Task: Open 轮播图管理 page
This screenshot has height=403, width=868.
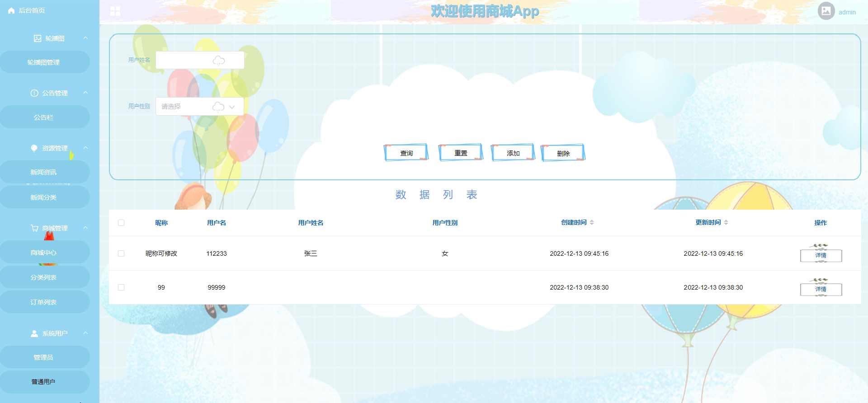Action: pos(44,62)
